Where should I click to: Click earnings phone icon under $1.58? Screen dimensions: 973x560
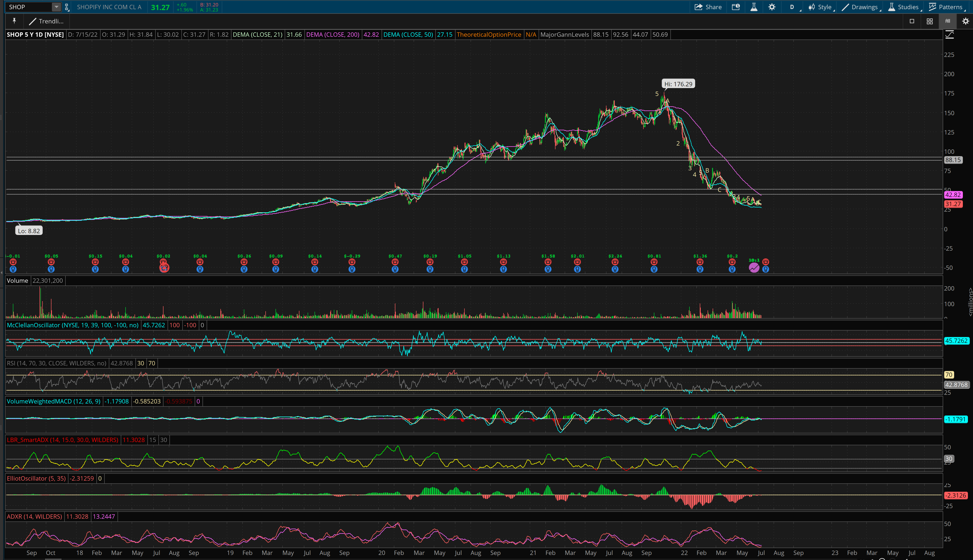548,262
